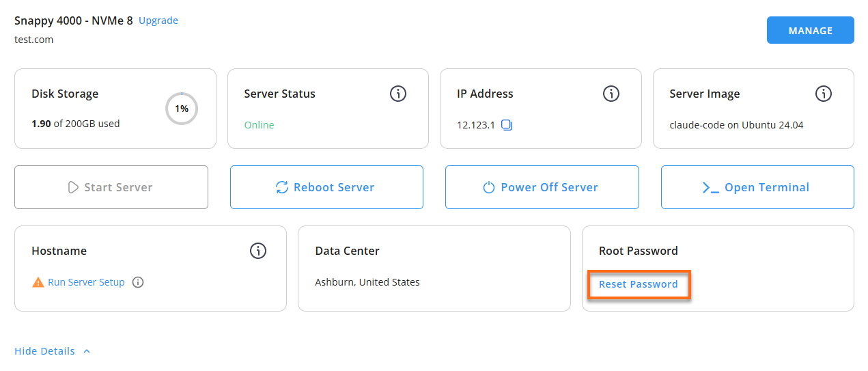The width and height of the screenshot is (868, 371).
Task: Click the Disk Storage heading
Action: coord(65,94)
